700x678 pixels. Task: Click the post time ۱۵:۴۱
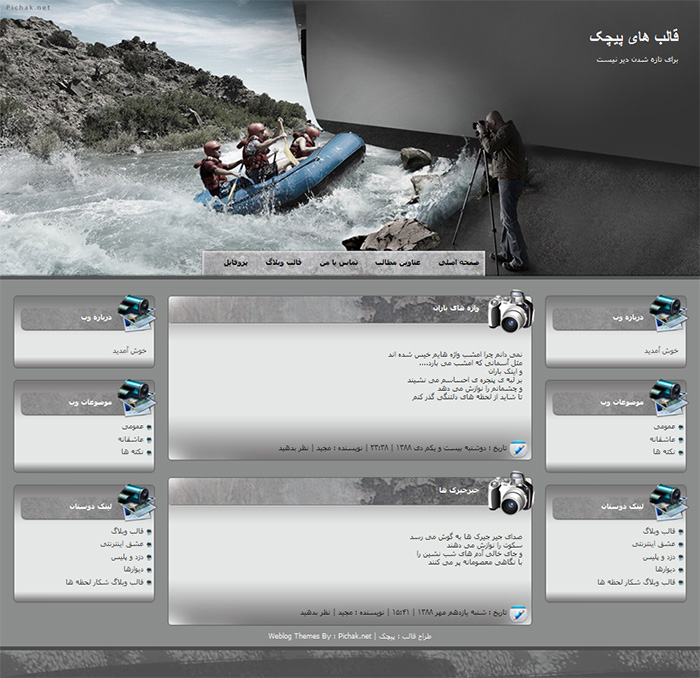pos(400,612)
